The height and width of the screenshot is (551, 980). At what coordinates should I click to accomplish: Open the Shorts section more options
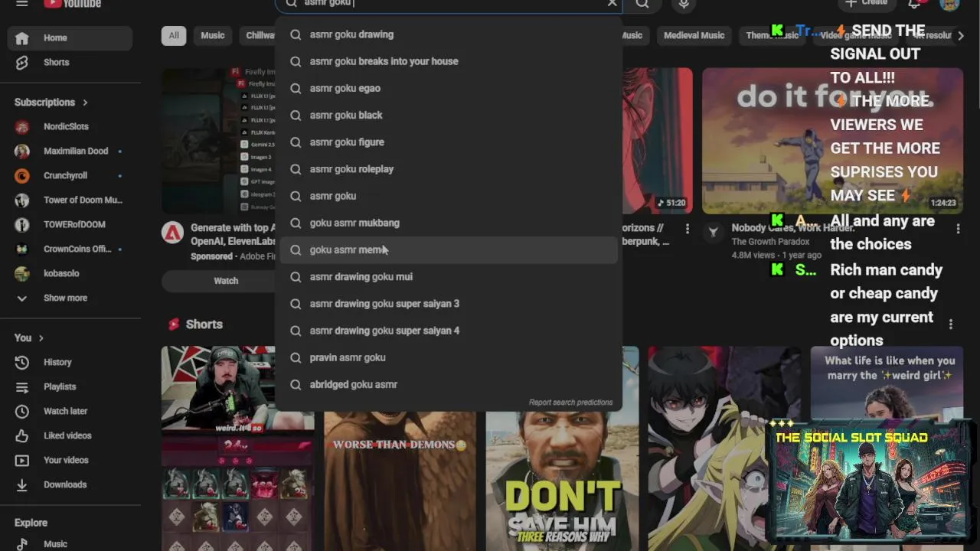(x=951, y=324)
